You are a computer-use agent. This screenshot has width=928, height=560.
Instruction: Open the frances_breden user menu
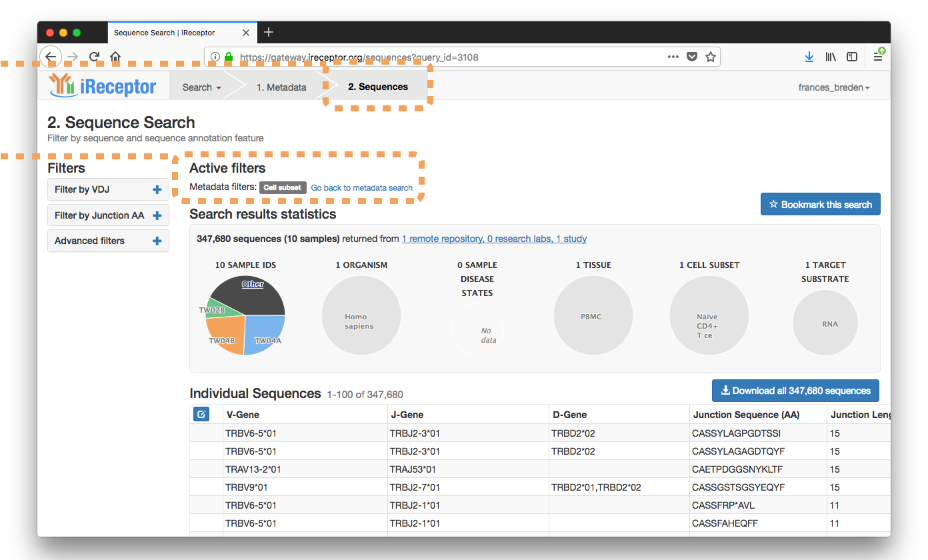(x=834, y=87)
